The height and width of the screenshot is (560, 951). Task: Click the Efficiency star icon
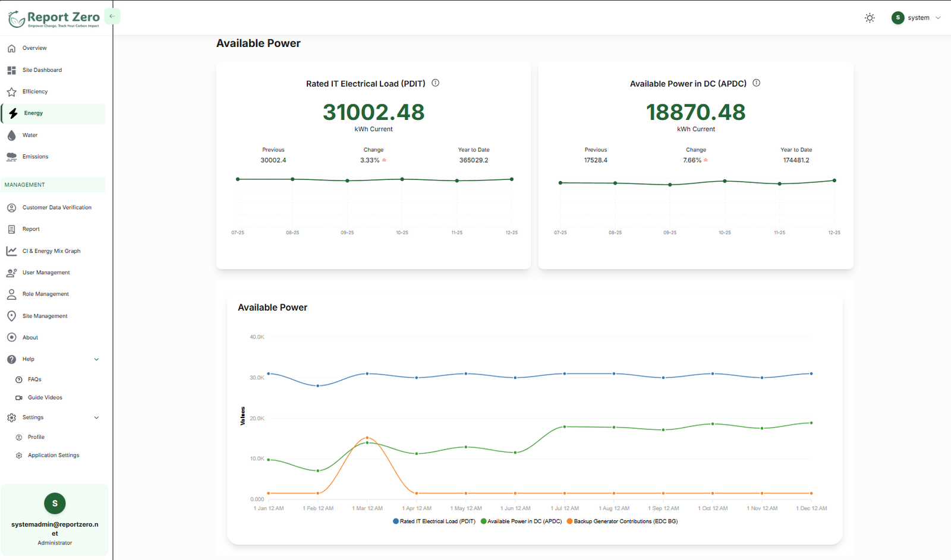click(11, 92)
